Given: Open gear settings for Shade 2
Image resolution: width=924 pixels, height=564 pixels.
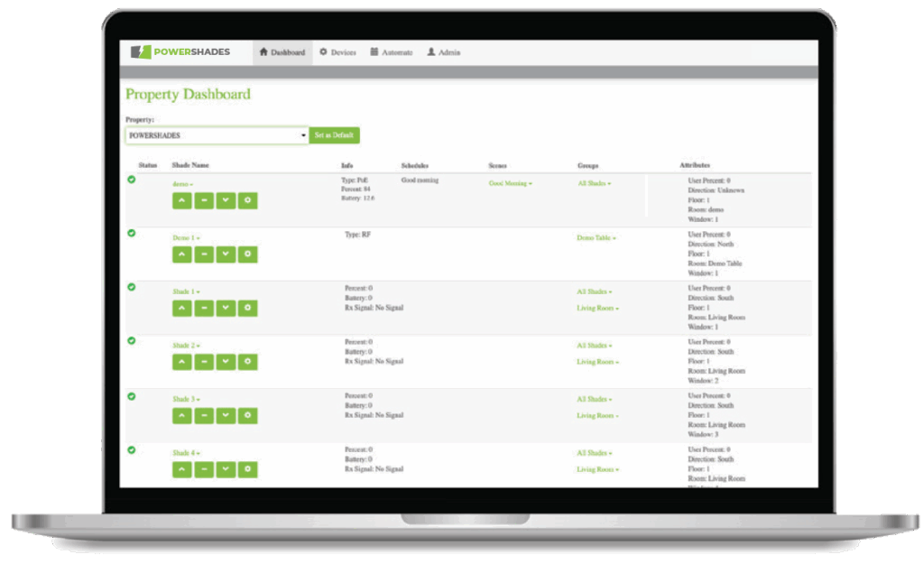Looking at the screenshot, I should tap(248, 362).
